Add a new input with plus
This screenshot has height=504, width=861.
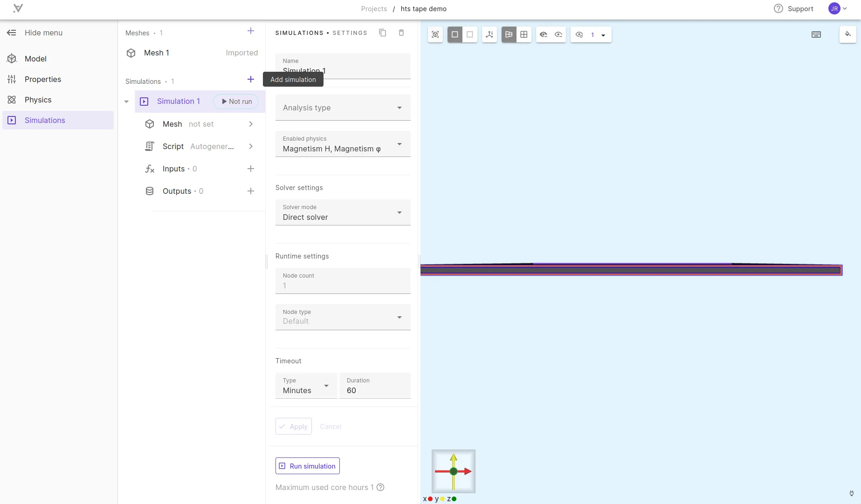coord(251,169)
